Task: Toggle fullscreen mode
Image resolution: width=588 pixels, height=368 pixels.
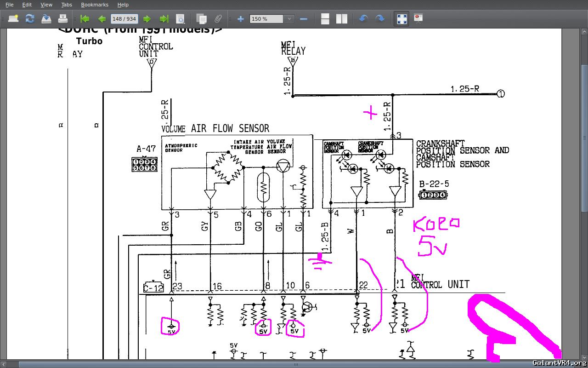Action: pyautogui.click(x=402, y=19)
